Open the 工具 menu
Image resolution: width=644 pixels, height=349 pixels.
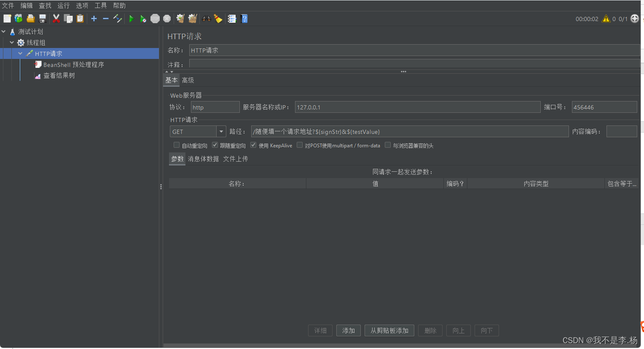click(101, 5)
